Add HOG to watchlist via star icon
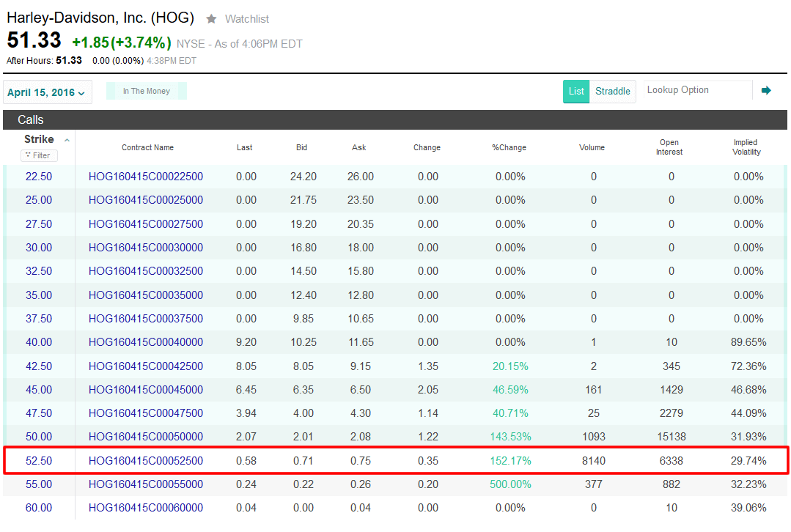The image size is (791, 532). coord(211,19)
